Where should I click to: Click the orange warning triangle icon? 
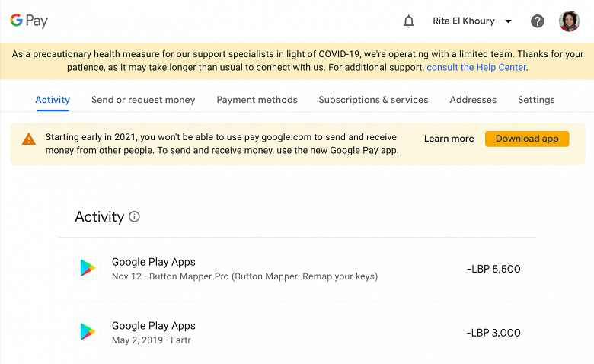tap(29, 139)
